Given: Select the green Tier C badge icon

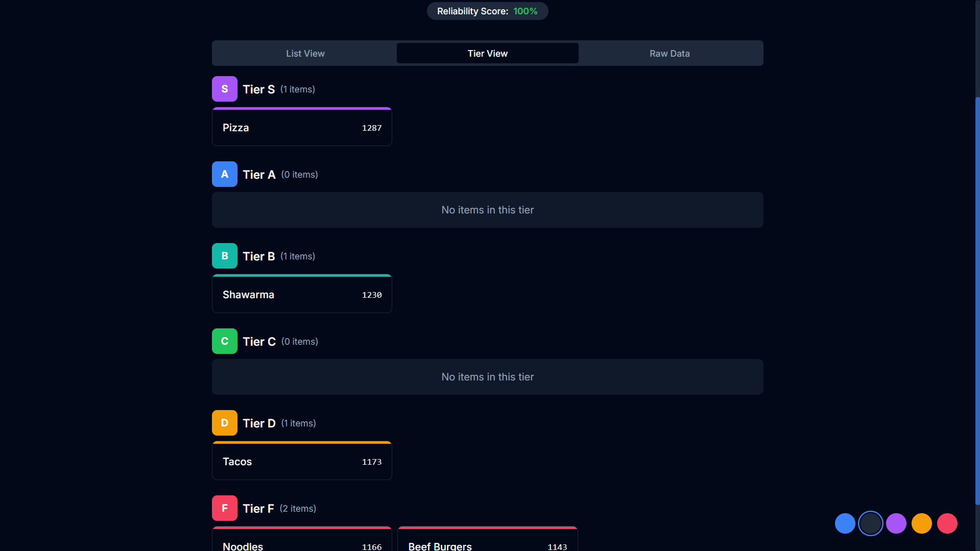Looking at the screenshot, I should [x=225, y=341].
